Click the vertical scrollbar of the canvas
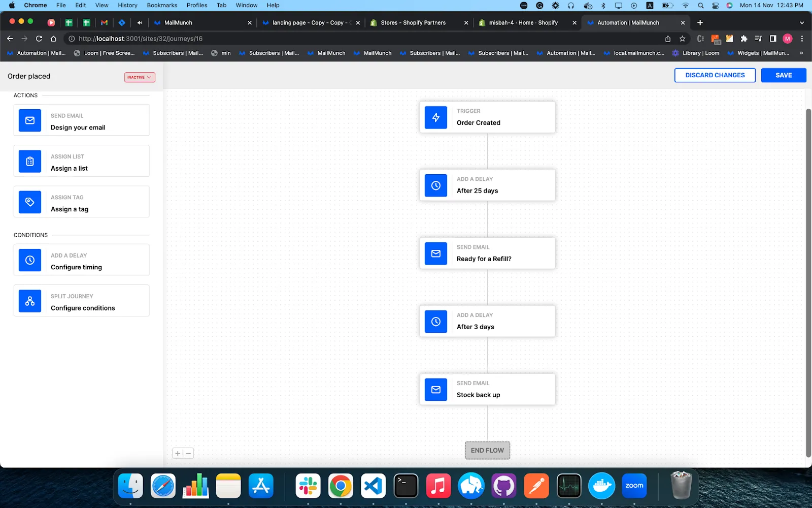Screen dimensions: 812x508 (x=808, y=283)
